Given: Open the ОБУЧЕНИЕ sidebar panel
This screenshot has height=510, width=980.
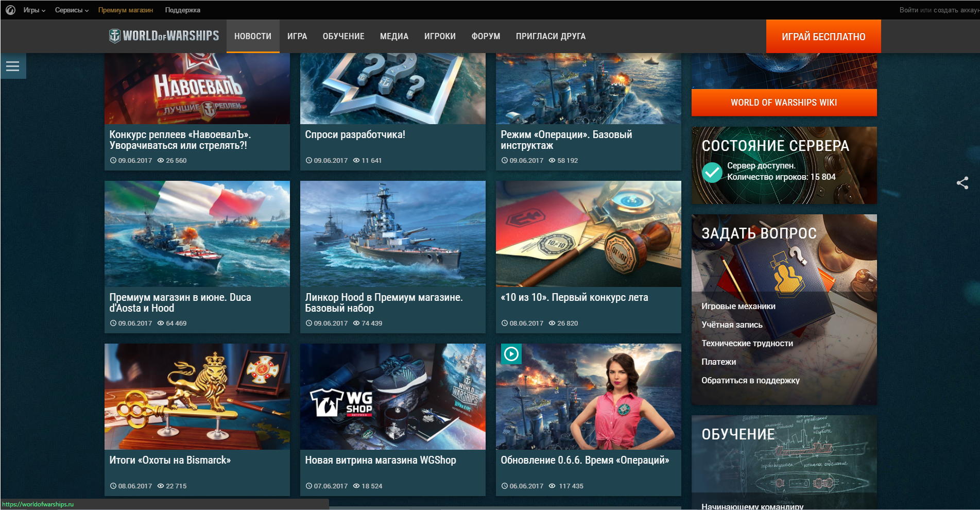Looking at the screenshot, I should [738, 434].
